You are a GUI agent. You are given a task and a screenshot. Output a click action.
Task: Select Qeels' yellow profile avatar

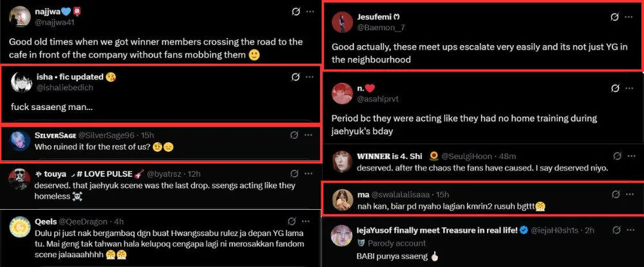pos(20,227)
